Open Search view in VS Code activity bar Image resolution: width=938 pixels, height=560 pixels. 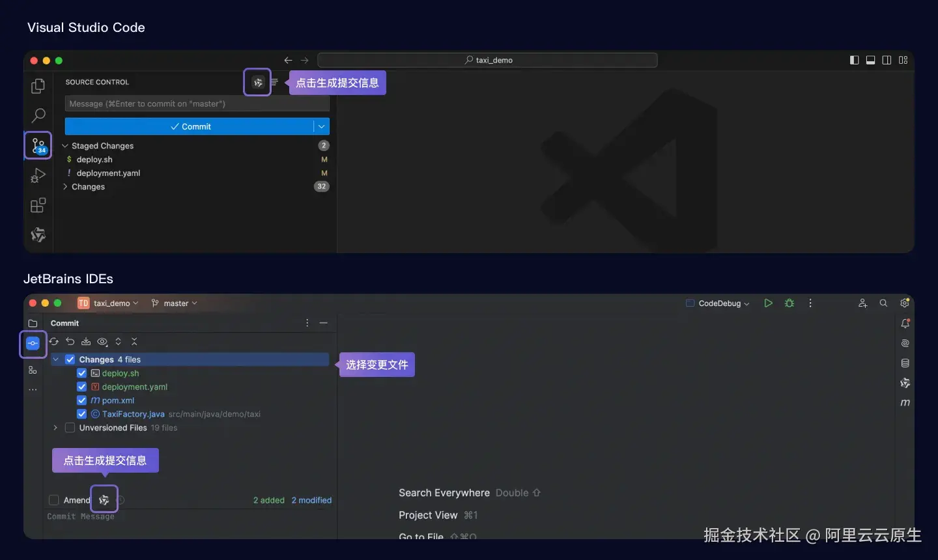[38, 116]
